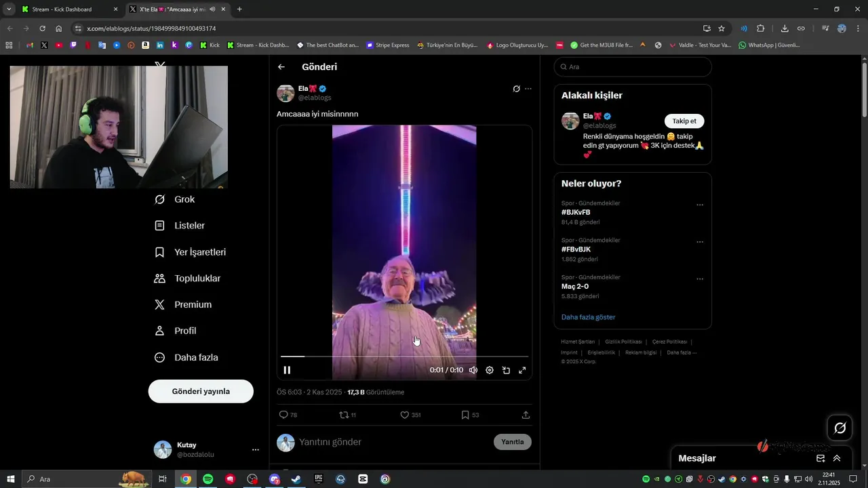The height and width of the screenshot is (488, 868).
Task: Mute the video volume
Action: click(x=473, y=370)
